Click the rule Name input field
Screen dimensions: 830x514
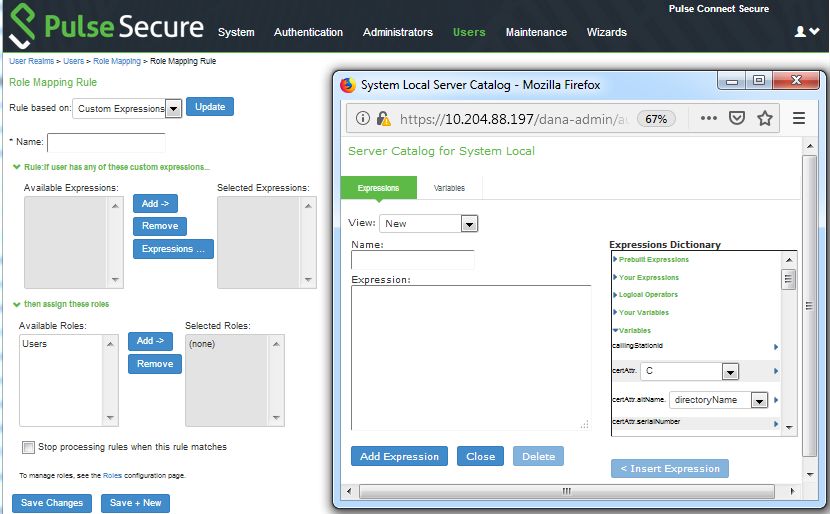[x=106, y=142]
